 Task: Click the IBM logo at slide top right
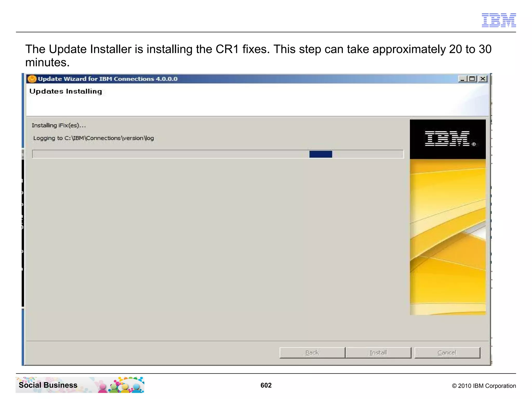click(x=499, y=20)
